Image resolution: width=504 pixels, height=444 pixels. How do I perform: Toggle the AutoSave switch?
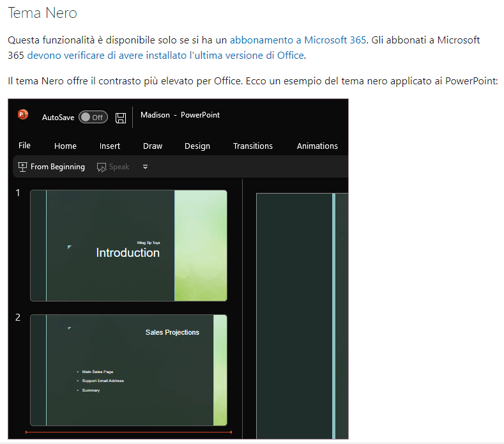pyautogui.click(x=93, y=118)
